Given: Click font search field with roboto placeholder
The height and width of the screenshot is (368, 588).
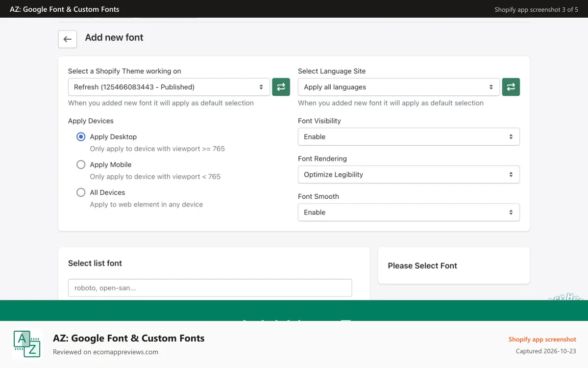Looking at the screenshot, I should (210, 288).
